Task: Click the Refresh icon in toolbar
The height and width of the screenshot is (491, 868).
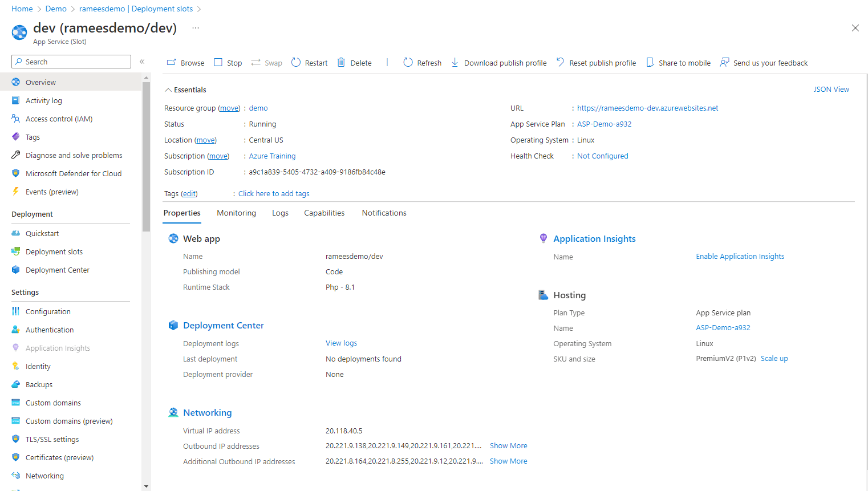Action: [x=408, y=62]
